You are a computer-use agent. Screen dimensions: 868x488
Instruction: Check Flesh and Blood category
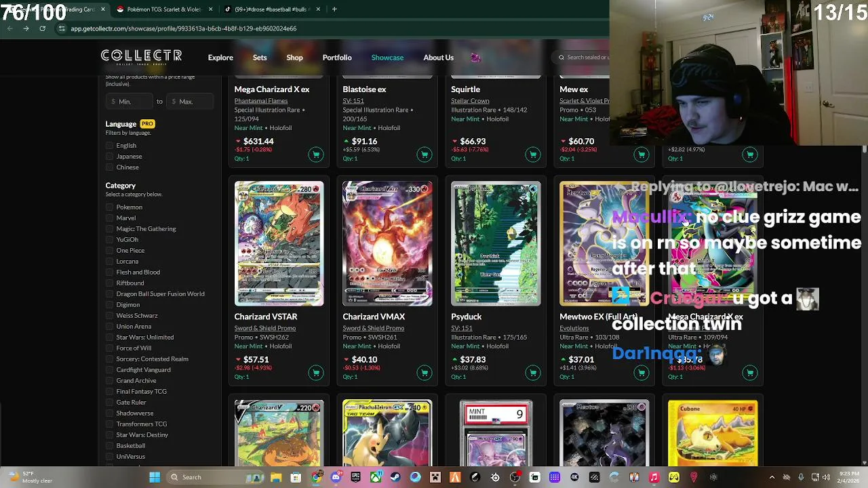point(109,272)
